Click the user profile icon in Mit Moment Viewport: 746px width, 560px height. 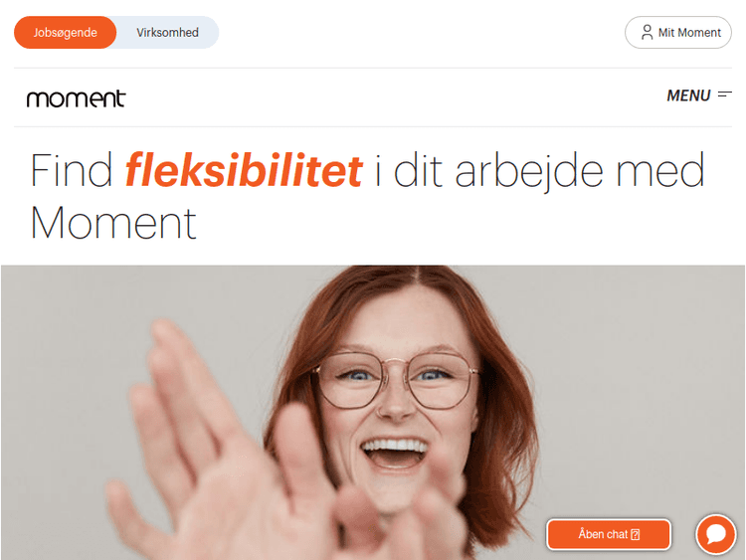[x=648, y=33]
